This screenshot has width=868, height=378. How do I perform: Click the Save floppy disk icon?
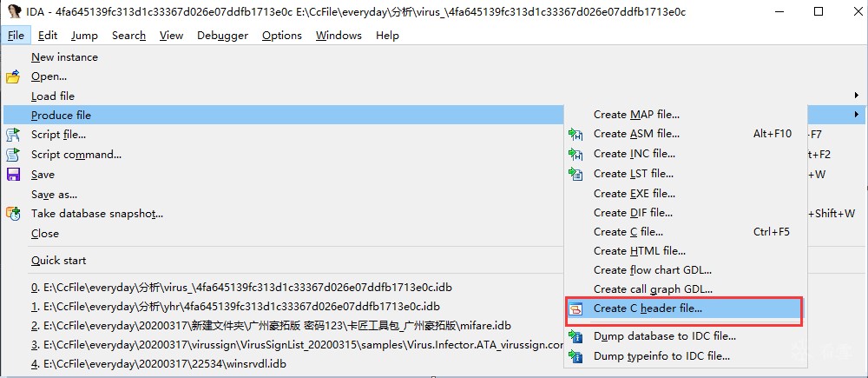(x=13, y=174)
